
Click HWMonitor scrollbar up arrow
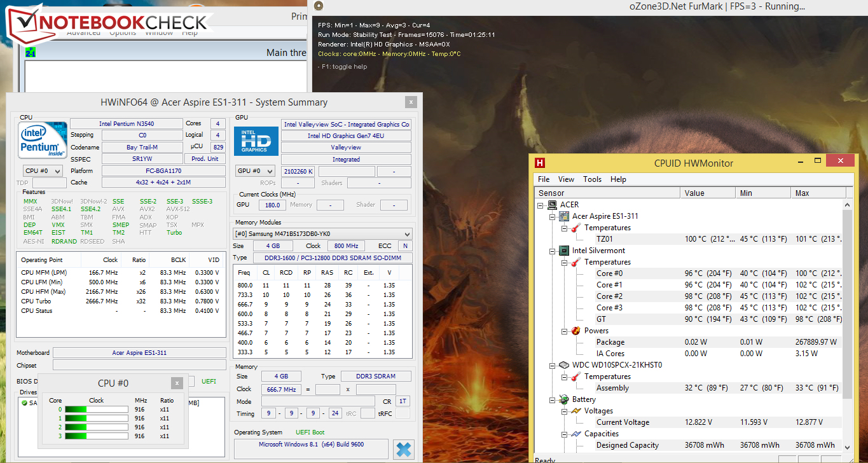point(847,204)
